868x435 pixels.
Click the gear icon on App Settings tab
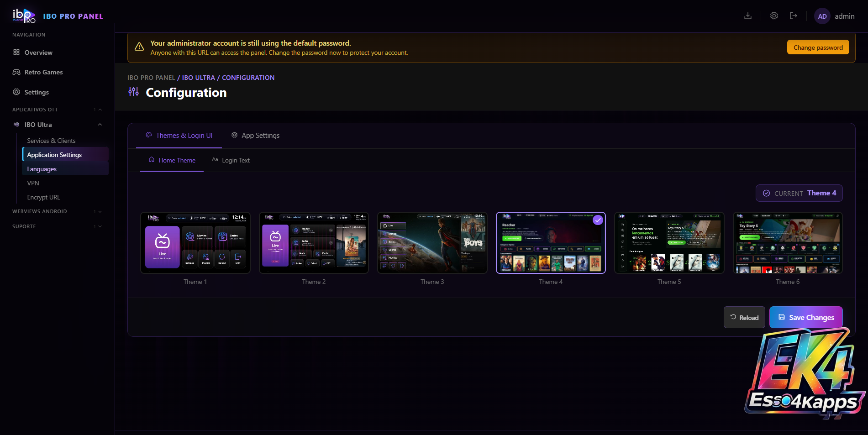[x=234, y=135]
